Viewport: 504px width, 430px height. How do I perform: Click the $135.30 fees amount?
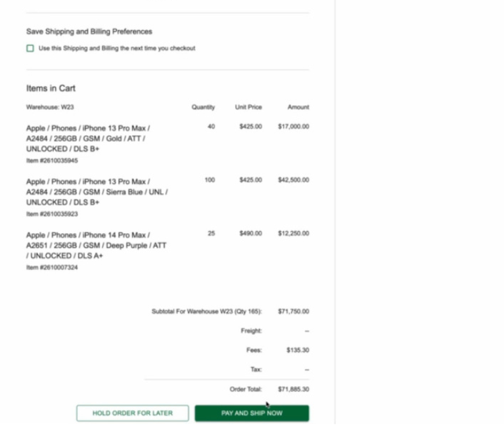tap(298, 351)
